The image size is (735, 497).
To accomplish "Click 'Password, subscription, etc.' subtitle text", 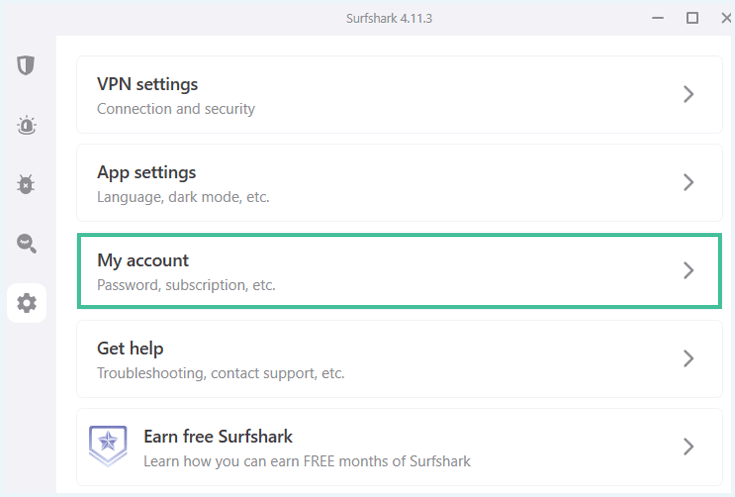I will tap(186, 285).
